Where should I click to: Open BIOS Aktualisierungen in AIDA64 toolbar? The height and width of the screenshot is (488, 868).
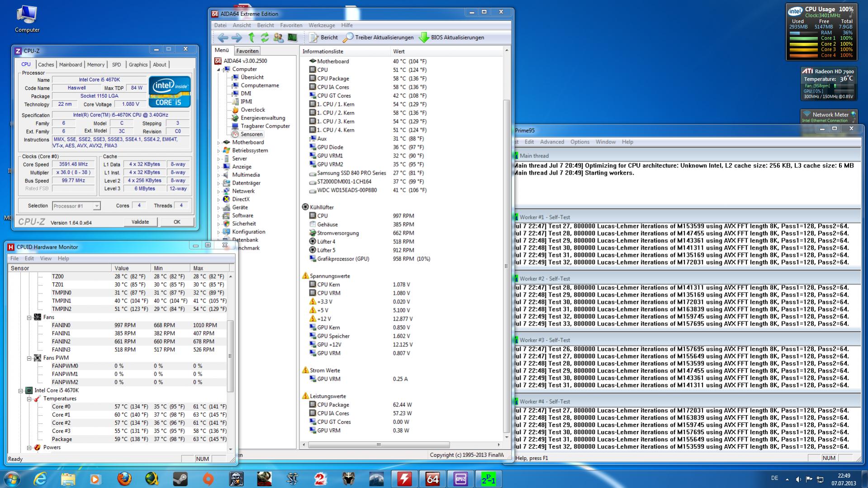[451, 38]
